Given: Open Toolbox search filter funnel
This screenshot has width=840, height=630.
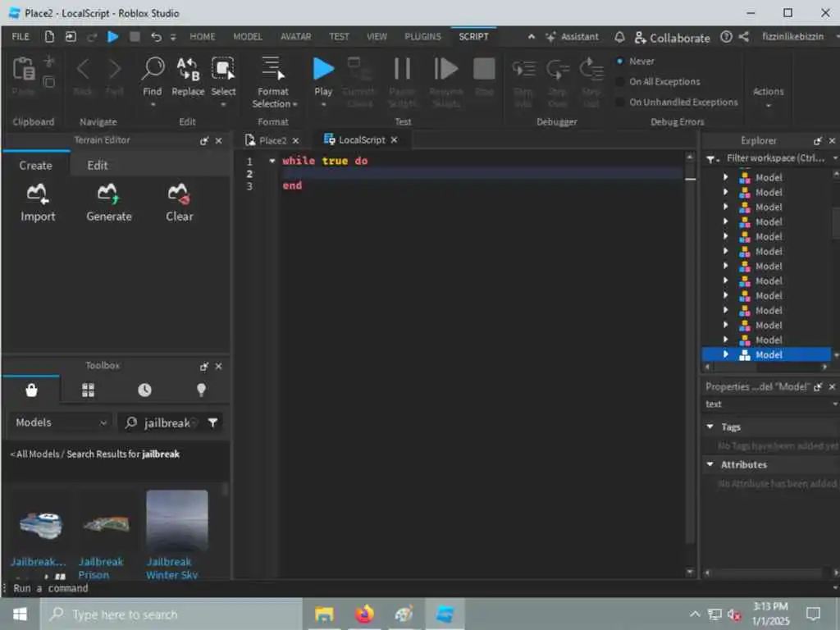Looking at the screenshot, I should 213,422.
